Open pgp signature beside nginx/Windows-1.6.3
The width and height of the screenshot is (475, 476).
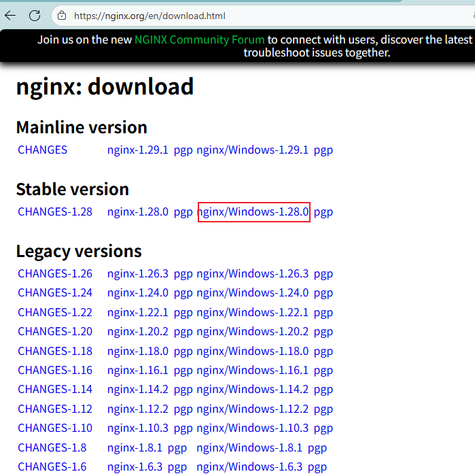pos(317,468)
